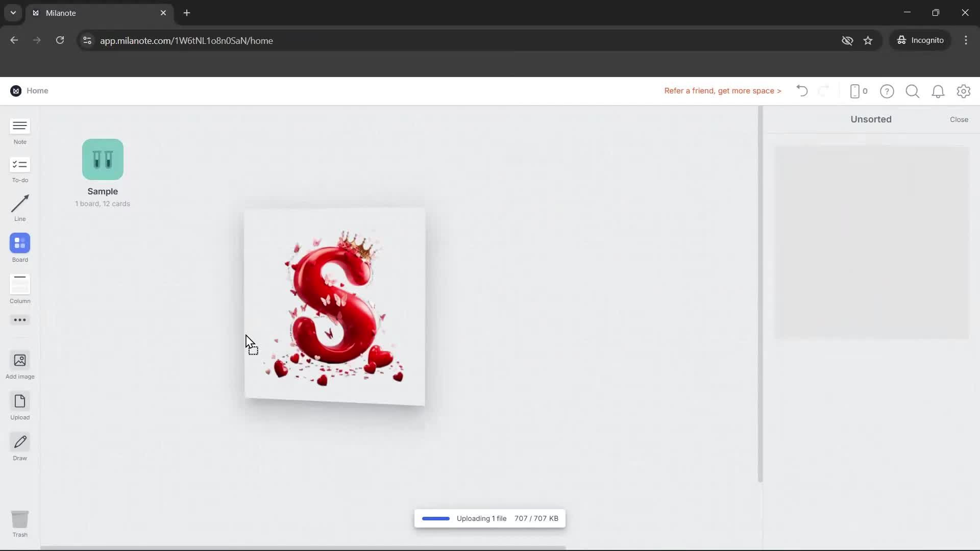Open the browser tab search dropdown
Image resolution: width=980 pixels, height=551 pixels.
coord(13,13)
